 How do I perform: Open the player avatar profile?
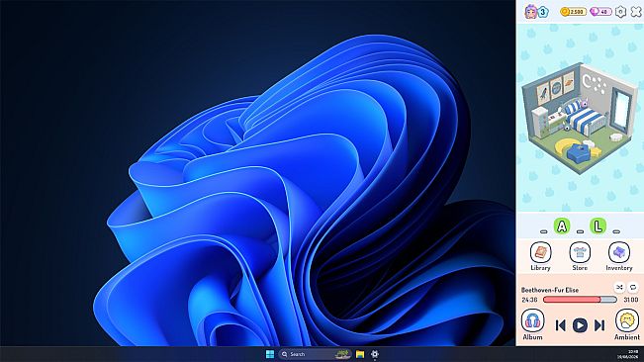[531, 12]
